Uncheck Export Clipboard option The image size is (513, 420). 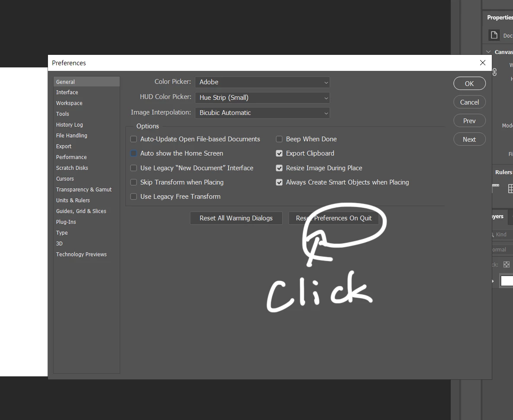click(279, 153)
